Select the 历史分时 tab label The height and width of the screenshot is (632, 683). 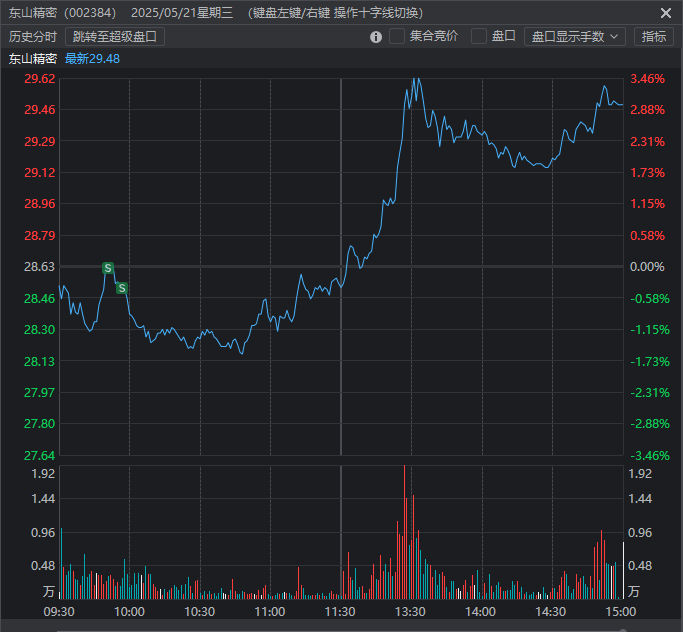(x=34, y=37)
